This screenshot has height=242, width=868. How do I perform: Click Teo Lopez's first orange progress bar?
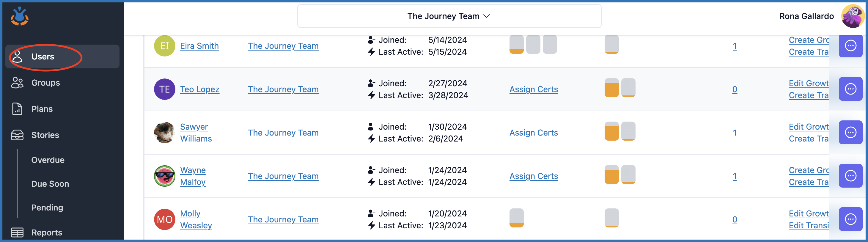click(x=611, y=88)
